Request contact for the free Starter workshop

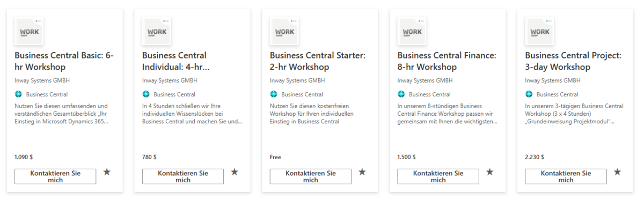311,176
